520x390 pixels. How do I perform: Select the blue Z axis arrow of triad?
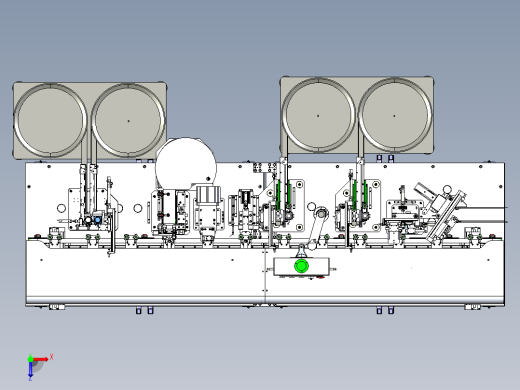30,369
